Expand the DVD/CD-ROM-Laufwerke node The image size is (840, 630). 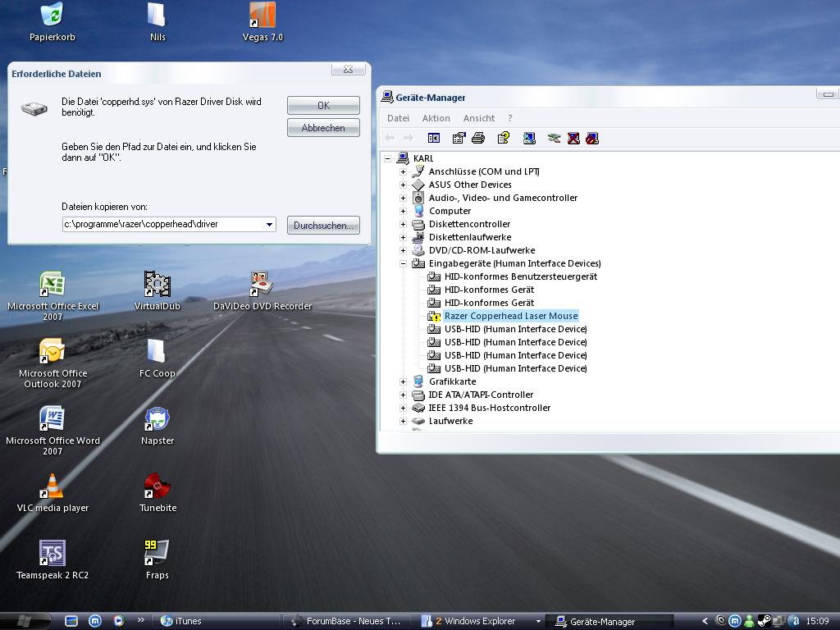coord(403,250)
